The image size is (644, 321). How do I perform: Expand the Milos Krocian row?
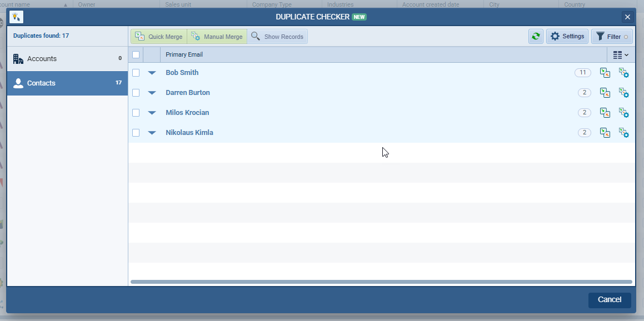tap(152, 113)
